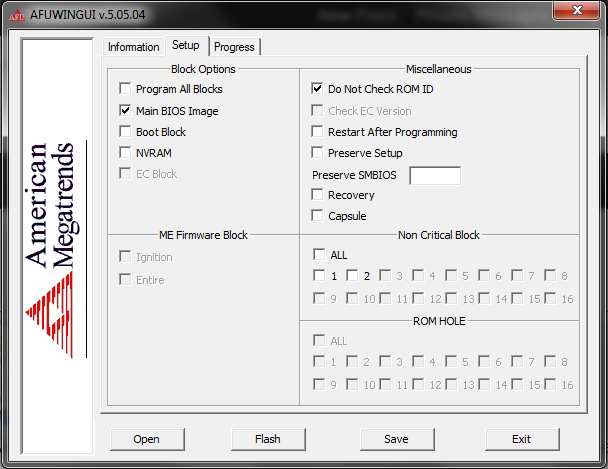Uncheck Do Not Check ROM ID
Viewport: 608px width, 469px height.
coord(317,88)
